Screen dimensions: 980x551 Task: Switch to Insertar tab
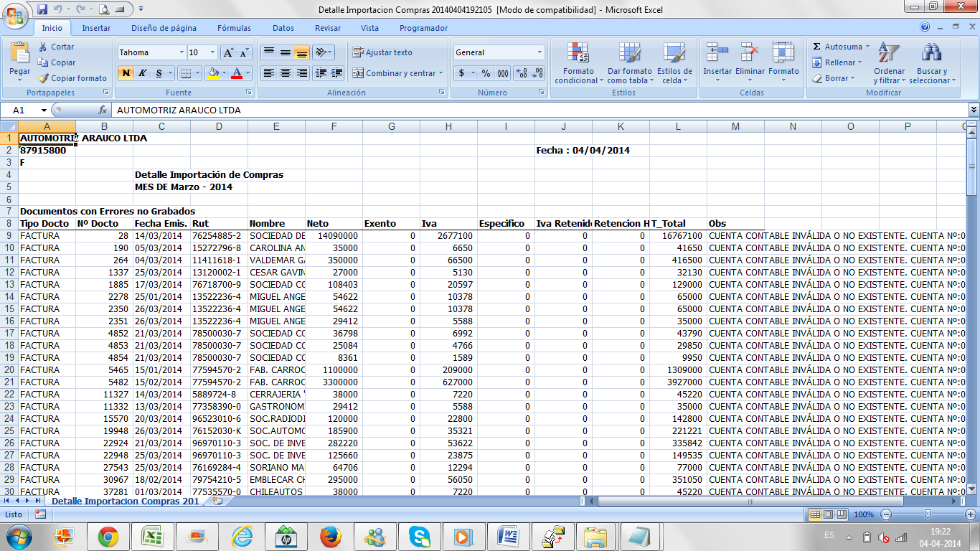(x=96, y=28)
